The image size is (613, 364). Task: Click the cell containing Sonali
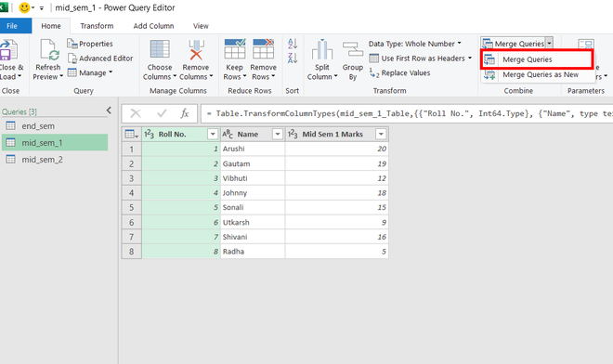coord(253,208)
